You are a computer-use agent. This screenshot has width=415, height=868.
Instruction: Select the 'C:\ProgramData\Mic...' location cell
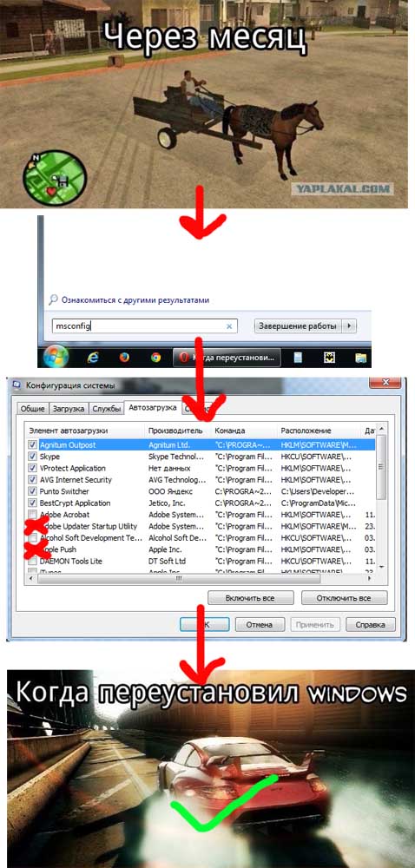(x=317, y=503)
